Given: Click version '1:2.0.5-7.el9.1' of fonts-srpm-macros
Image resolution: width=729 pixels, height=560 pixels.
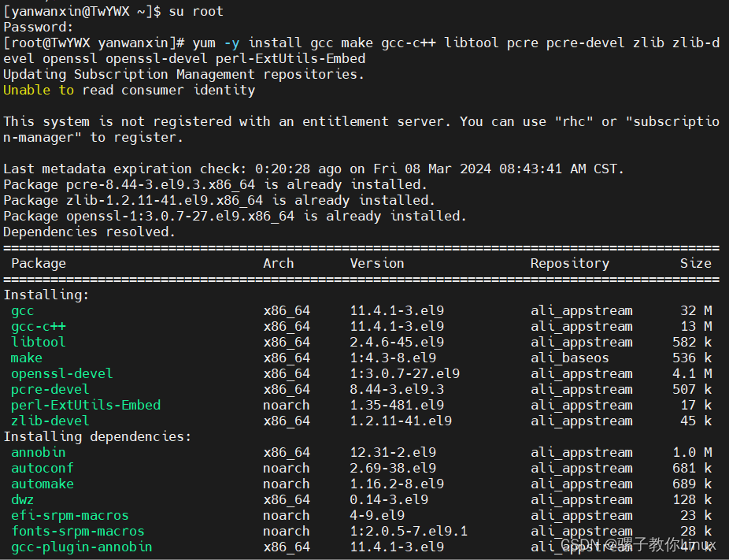Looking at the screenshot, I should click(409, 531).
